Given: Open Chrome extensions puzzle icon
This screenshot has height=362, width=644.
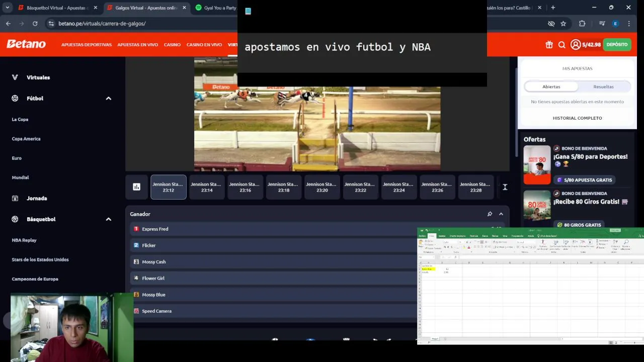Looking at the screenshot, I should 582,23.
